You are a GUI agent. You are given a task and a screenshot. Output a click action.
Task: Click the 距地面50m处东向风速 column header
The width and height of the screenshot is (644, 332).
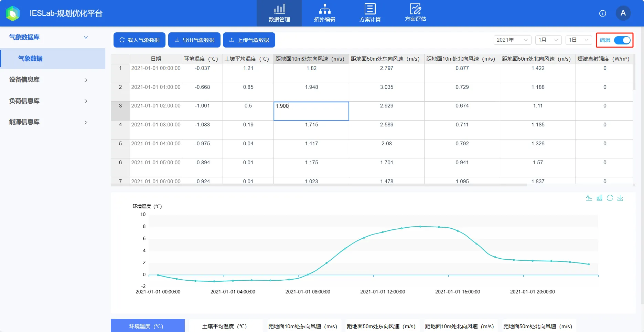387,59
